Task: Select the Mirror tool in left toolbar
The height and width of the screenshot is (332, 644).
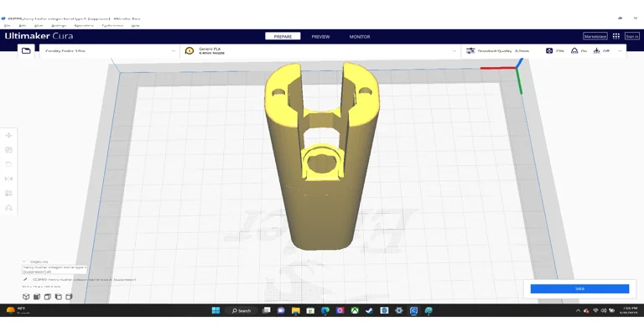Action: 8,179
